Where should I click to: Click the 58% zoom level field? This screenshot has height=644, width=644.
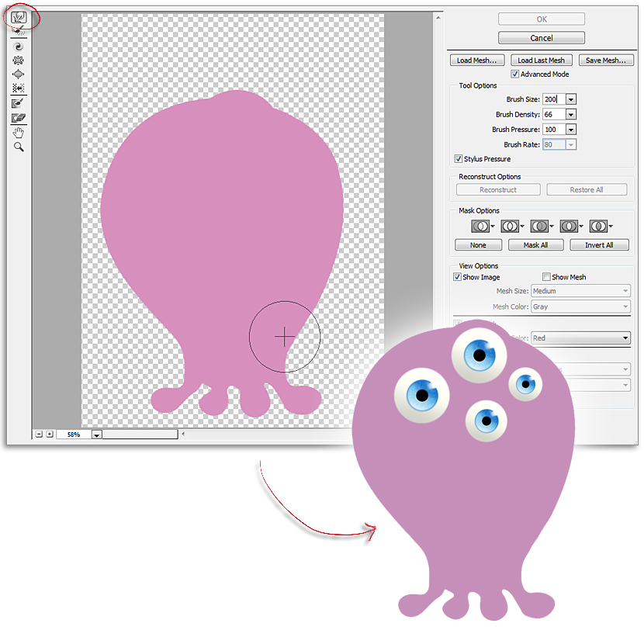[x=74, y=435]
